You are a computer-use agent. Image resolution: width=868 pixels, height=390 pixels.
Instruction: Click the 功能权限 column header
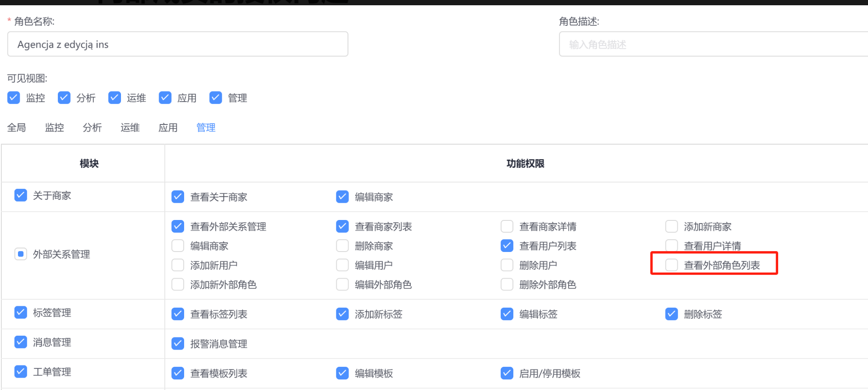[x=525, y=163]
